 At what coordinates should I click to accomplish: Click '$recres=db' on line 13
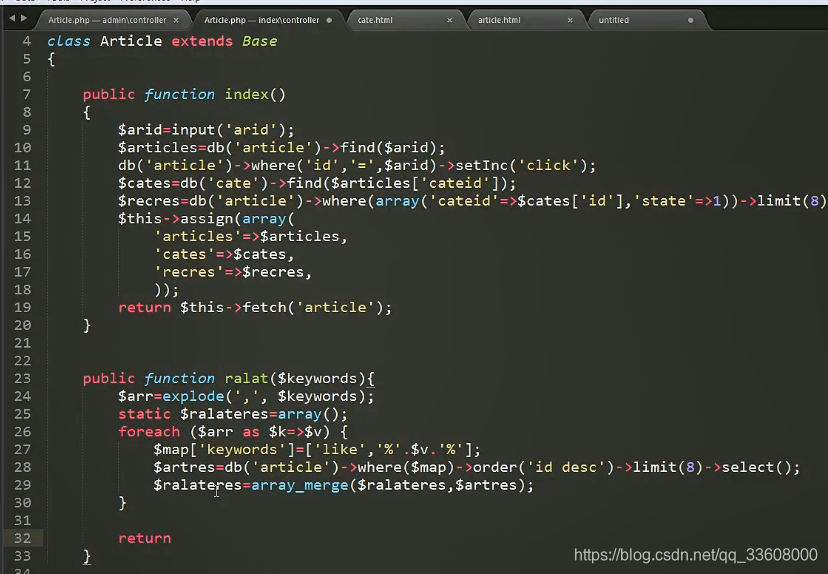[162, 201]
